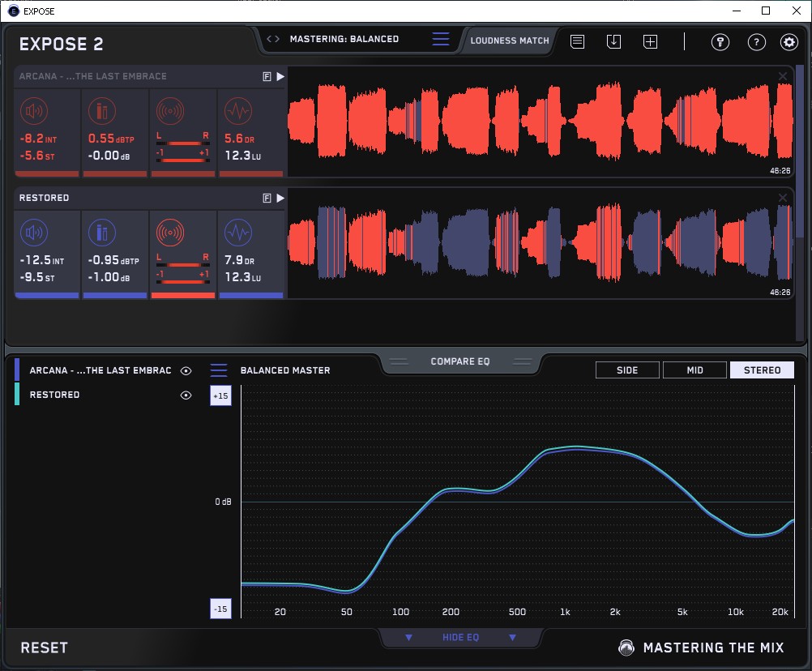
Task: Select the Mastering: Balanced preset name
Action: click(344, 39)
